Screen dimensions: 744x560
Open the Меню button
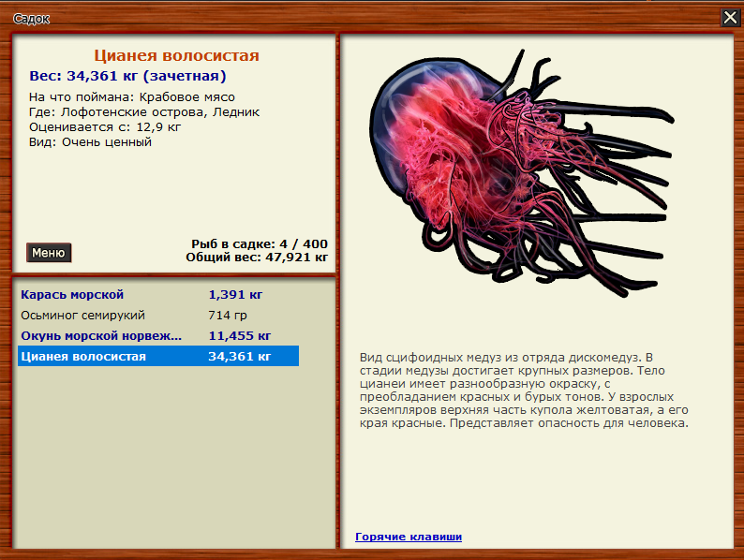[49, 253]
